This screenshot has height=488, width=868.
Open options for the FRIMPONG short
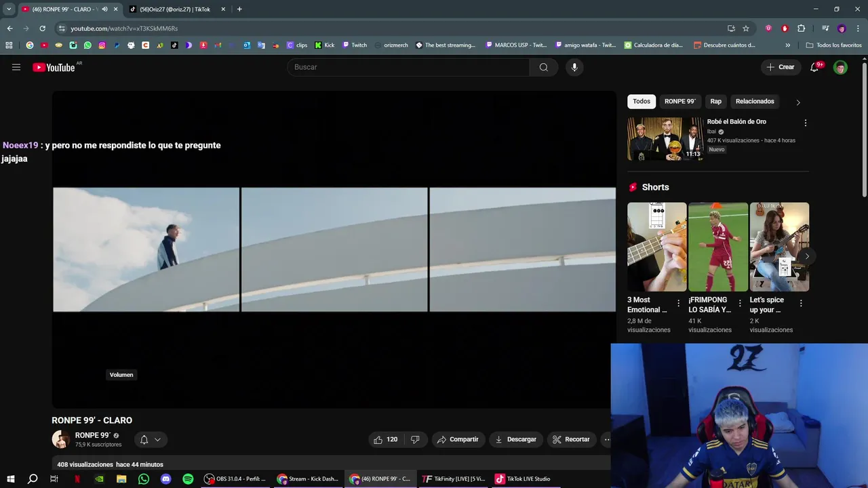tap(740, 304)
